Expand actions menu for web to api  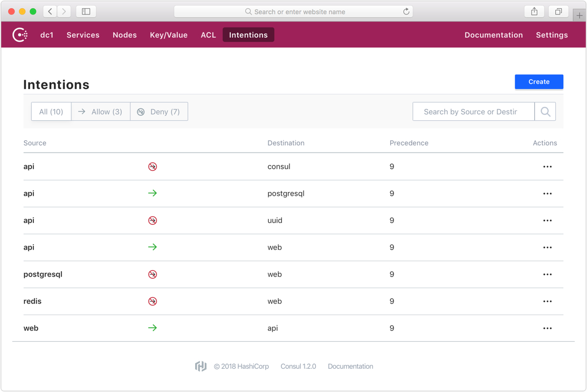[x=547, y=328]
